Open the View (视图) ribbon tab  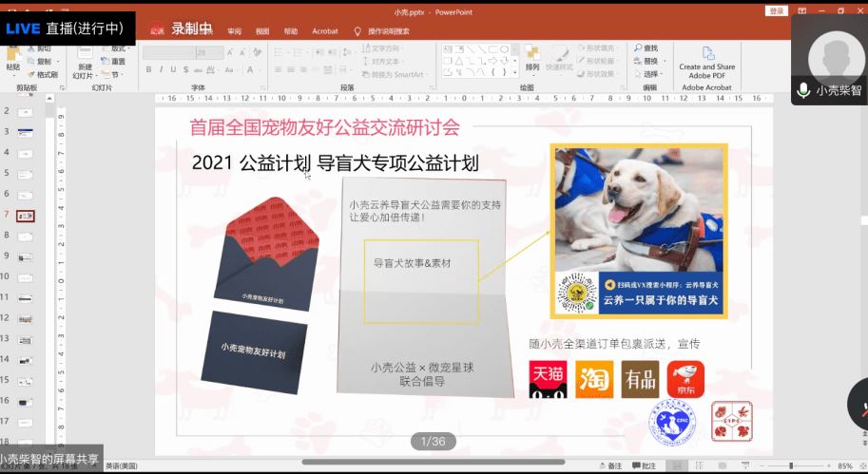(262, 31)
